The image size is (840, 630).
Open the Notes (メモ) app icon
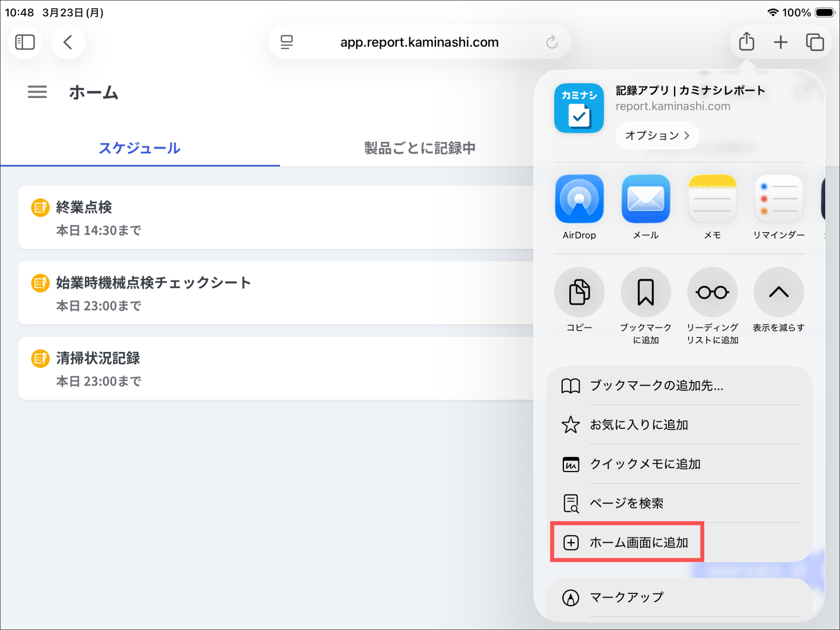(x=712, y=199)
